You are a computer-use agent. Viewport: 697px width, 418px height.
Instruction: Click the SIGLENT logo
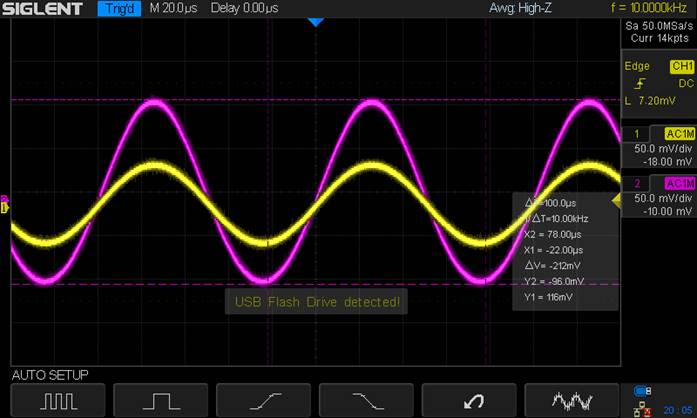42,8
